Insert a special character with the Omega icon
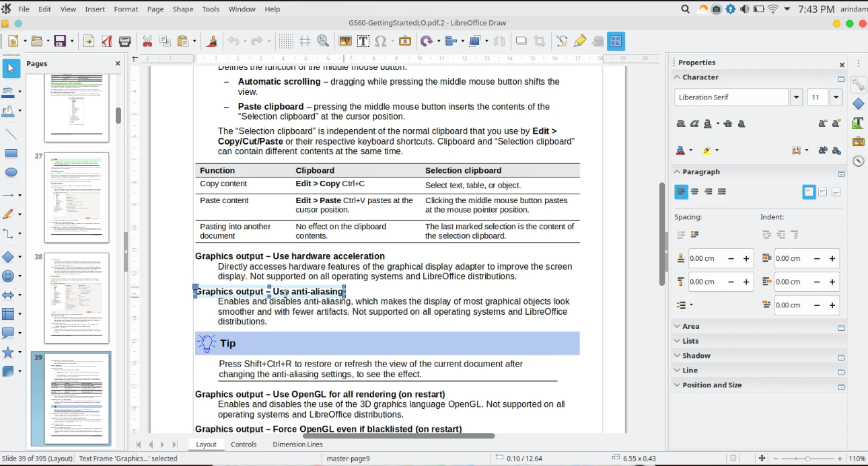868x466 pixels. [x=382, y=41]
